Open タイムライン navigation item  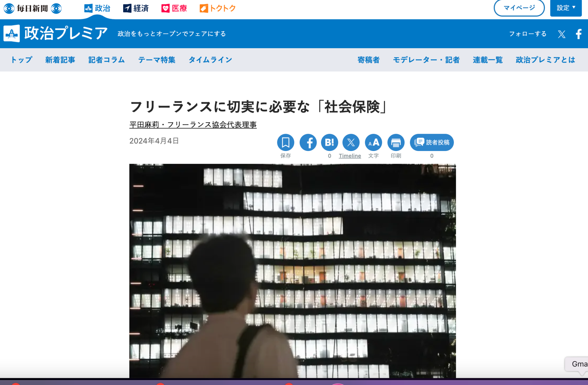(x=210, y=60)
